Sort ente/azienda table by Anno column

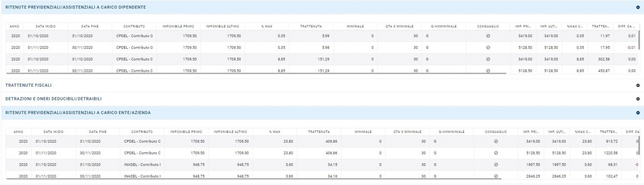[x=19, y=132]
